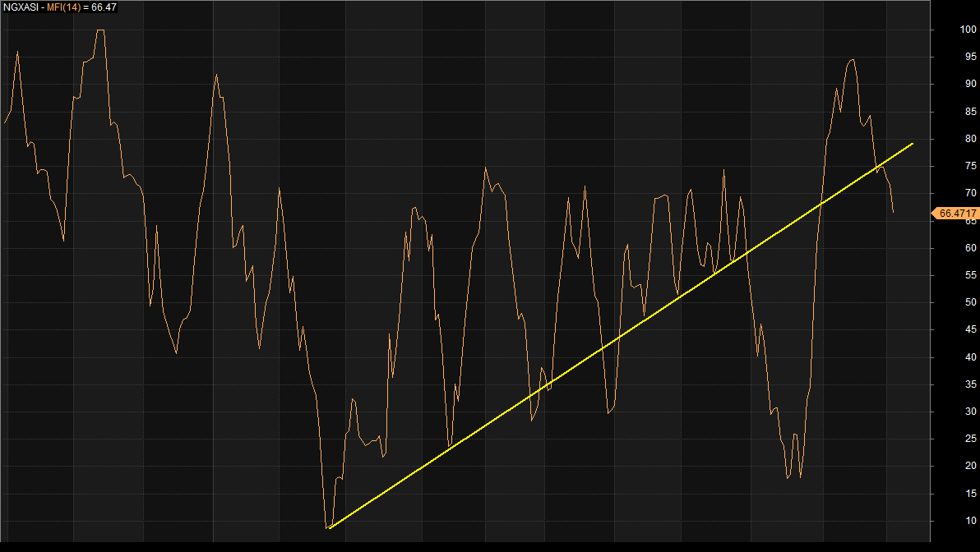Click the 45 level on the Y-axis
Viewport: 980px width, 552px height.
[971, 329]
